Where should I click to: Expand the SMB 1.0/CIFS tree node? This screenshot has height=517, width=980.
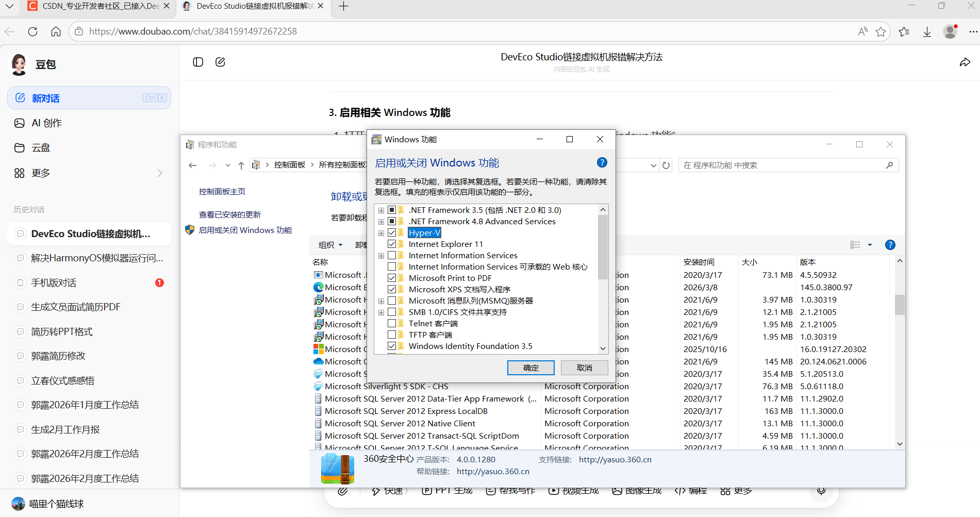pos(381,312)
